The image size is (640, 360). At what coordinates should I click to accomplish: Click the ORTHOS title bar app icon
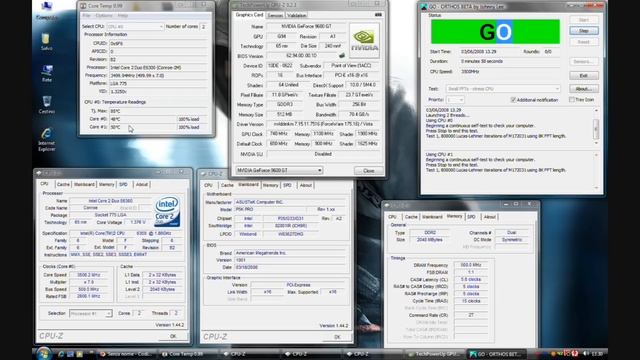(424, 7)
